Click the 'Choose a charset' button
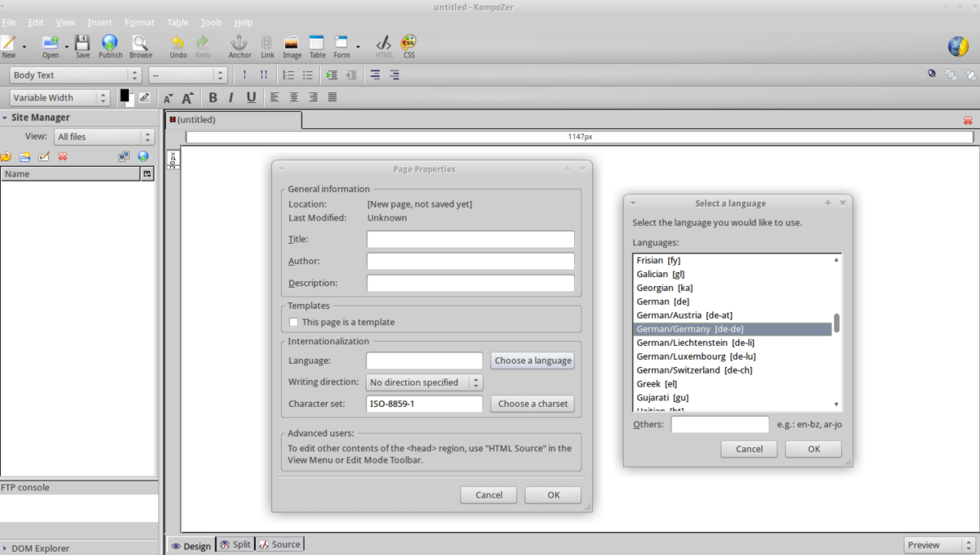980x555 pixels. coord(532,404)
